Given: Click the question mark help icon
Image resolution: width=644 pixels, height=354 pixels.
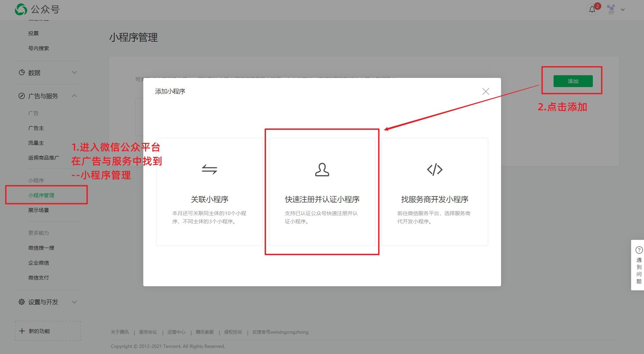Looking at the screenshot, I should click(639, 250).
